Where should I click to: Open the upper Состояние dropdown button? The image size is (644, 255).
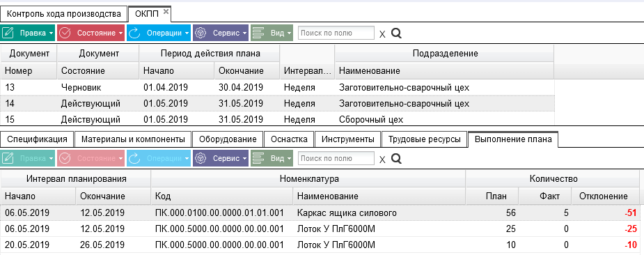click(91, 33)
